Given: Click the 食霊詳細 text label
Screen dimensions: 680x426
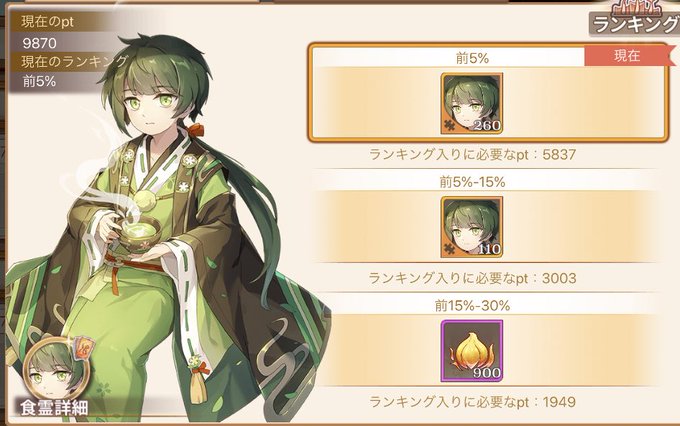Looking at the screenshot, I should click(x=54, y=408).
